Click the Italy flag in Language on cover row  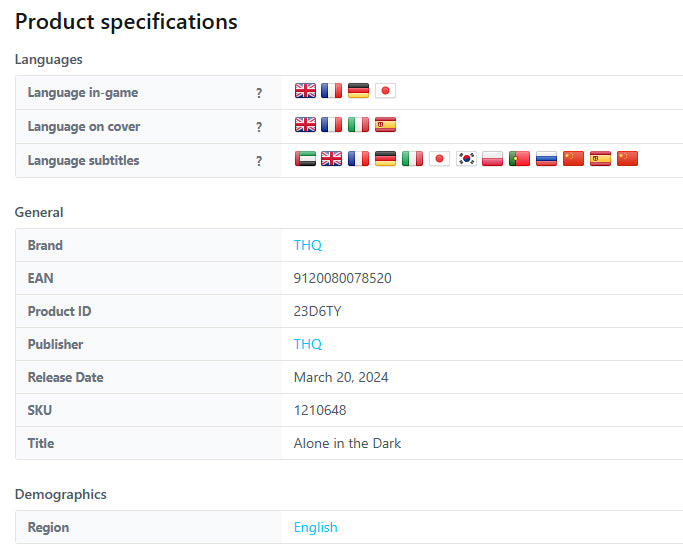point(358,125)
